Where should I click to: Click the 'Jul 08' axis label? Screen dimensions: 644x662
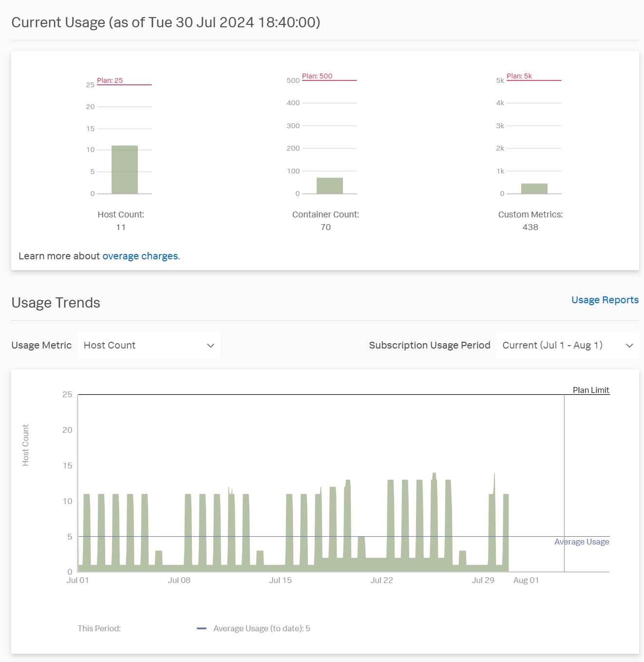coord(179,580)
